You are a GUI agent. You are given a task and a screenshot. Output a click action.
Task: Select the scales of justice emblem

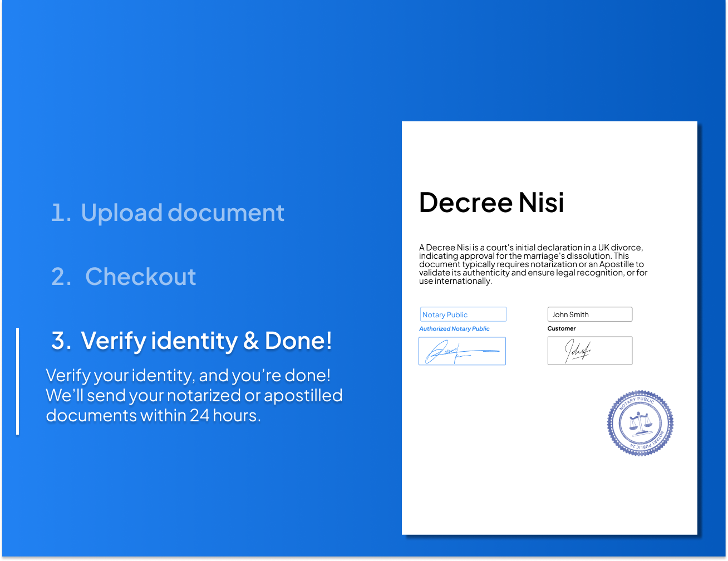[x=640, y=424]
